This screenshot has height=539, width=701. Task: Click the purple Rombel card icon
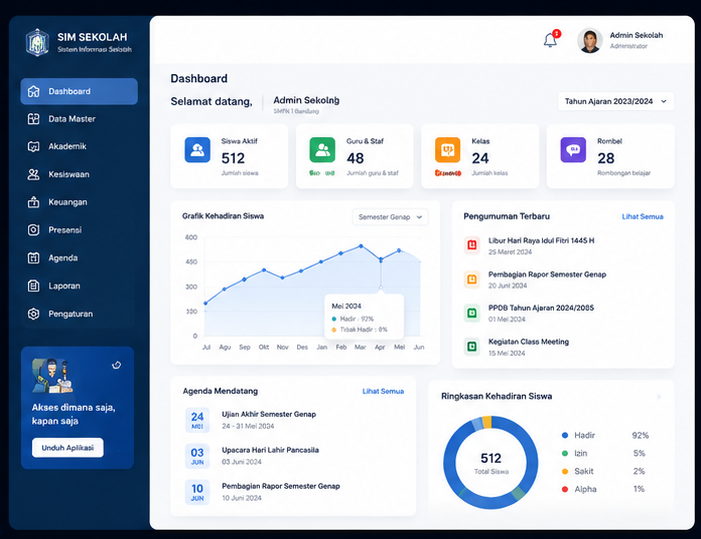pyautogui.click(x=573, y=150)
